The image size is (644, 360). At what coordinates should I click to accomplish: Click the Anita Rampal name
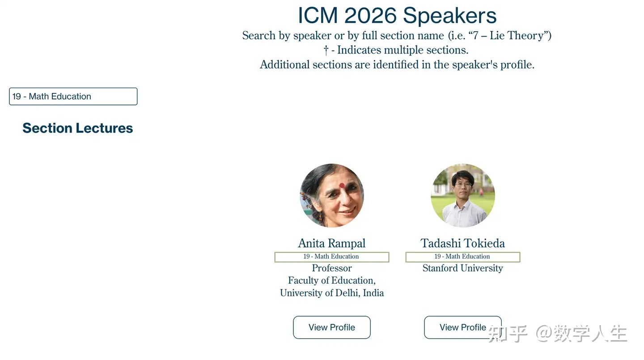click(x=332, y=243)
